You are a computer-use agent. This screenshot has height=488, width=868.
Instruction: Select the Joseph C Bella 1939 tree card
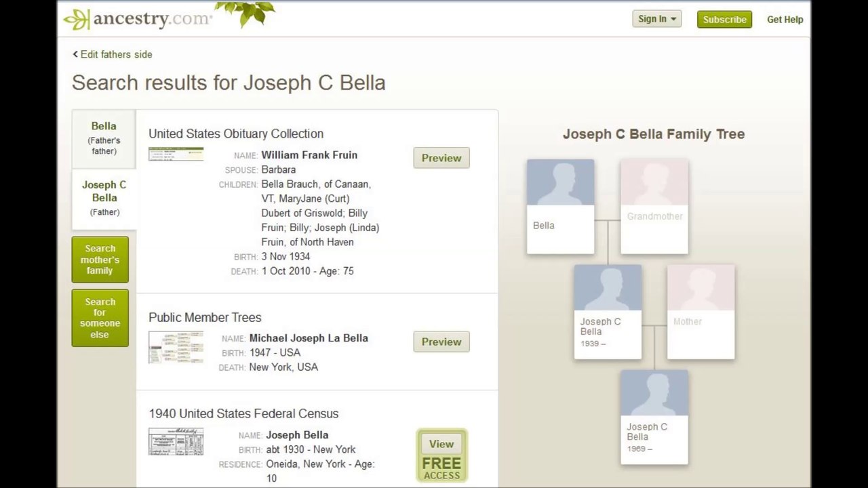608,312
